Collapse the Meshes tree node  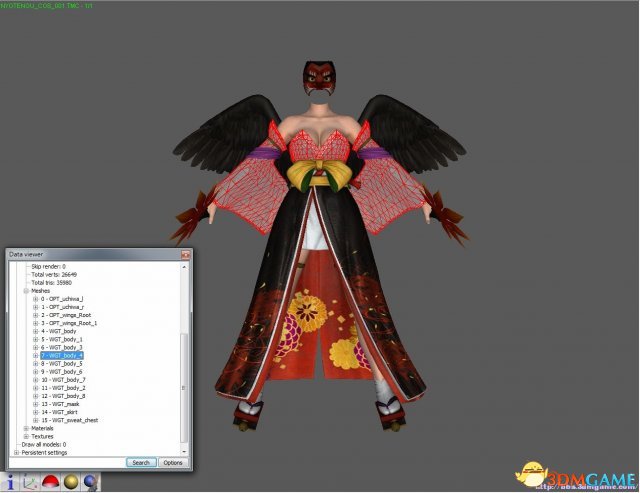[x=26, y=291]
